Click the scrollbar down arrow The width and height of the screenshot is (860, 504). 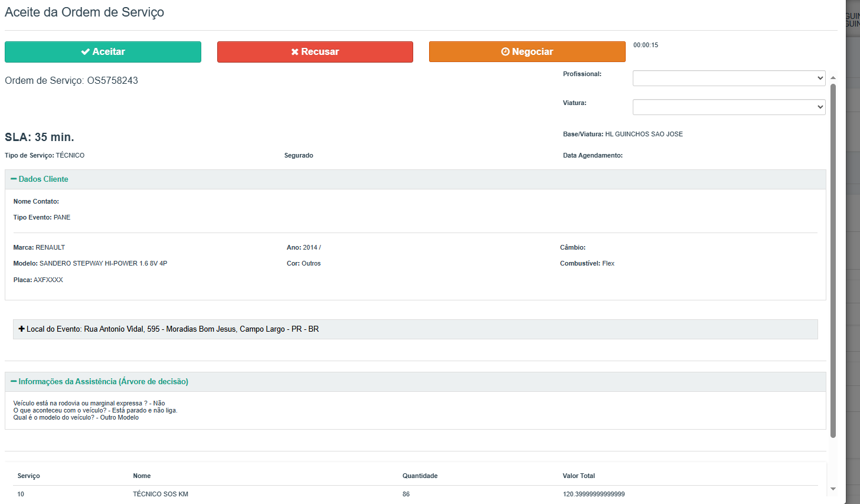point(833,489)
